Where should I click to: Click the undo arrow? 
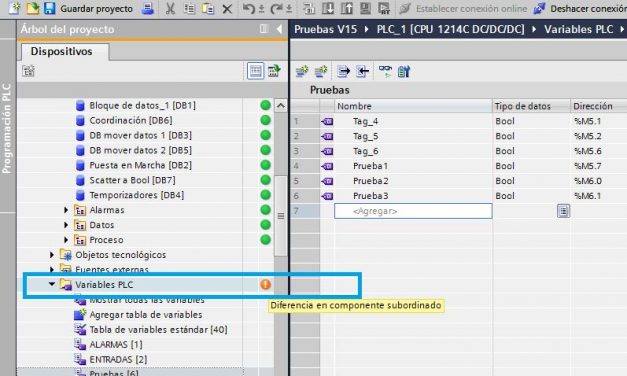click(x=249, y=8)
